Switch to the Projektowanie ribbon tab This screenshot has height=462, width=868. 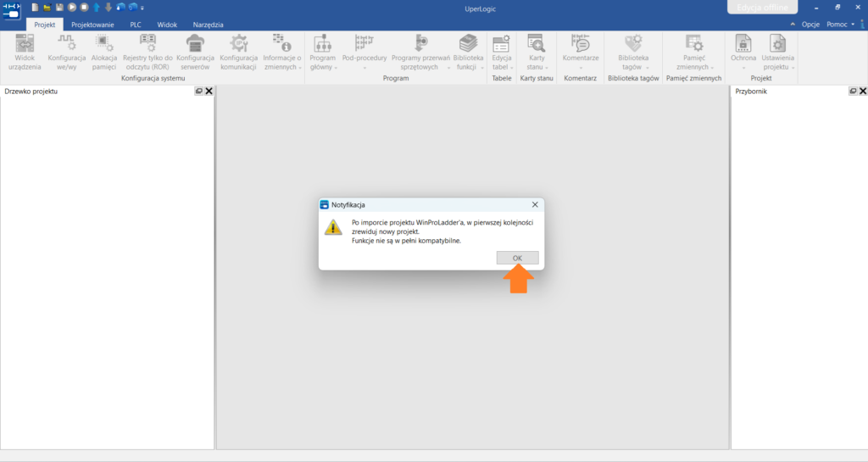[x=92, y=25]
